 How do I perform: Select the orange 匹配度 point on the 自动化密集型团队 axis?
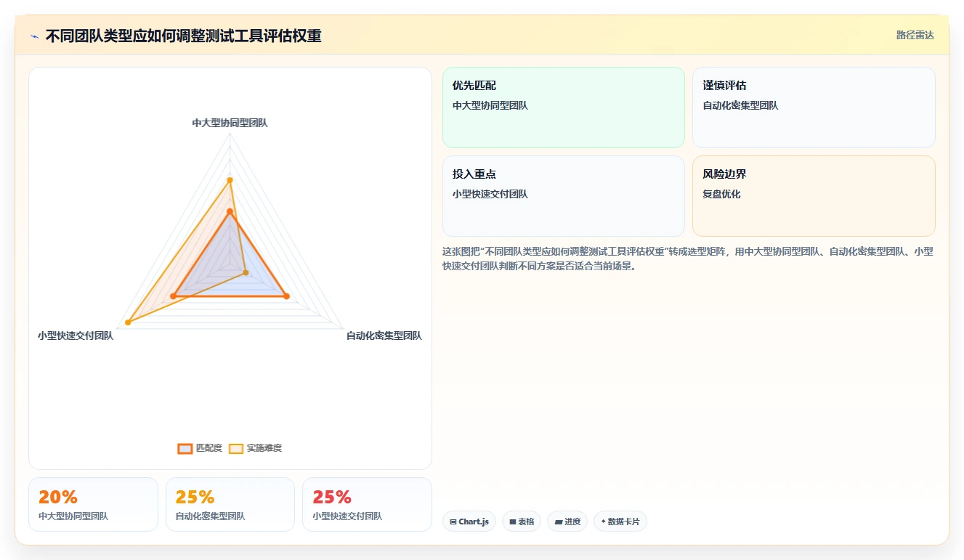[286, 296]
